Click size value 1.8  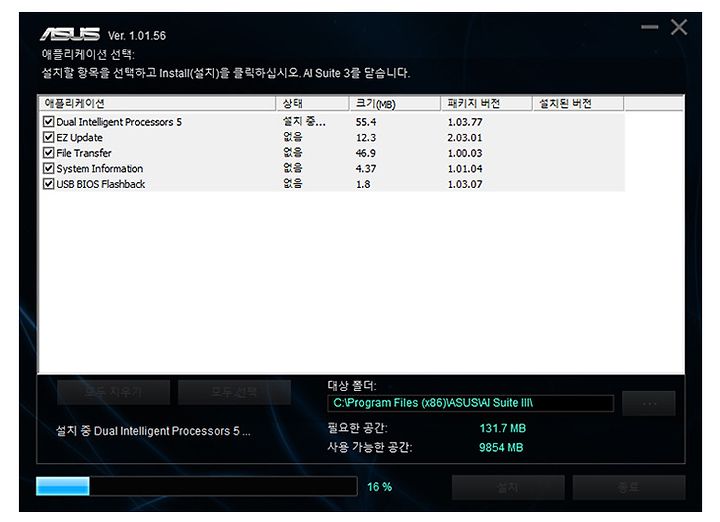[363, 185]
